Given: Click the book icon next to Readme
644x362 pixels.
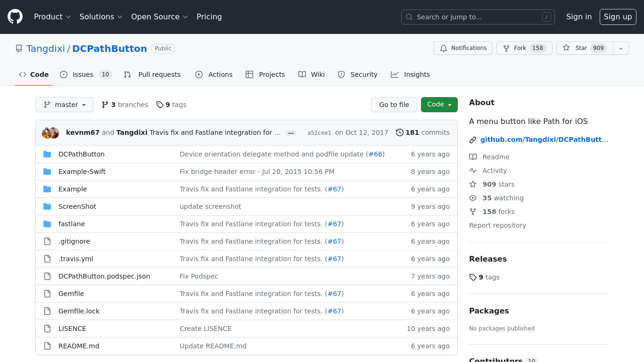Looking at the screenshot, I should pos(473,157).
